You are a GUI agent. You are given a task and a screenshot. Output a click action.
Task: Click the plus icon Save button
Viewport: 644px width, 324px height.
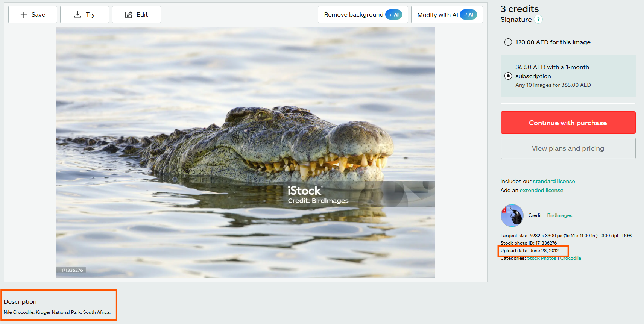(33, 15)
